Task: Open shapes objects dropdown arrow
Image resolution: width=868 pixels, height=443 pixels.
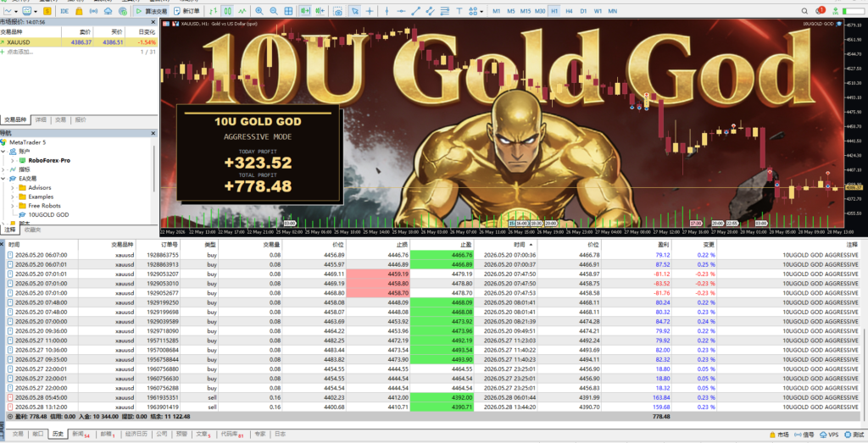Action: point(481,11)
